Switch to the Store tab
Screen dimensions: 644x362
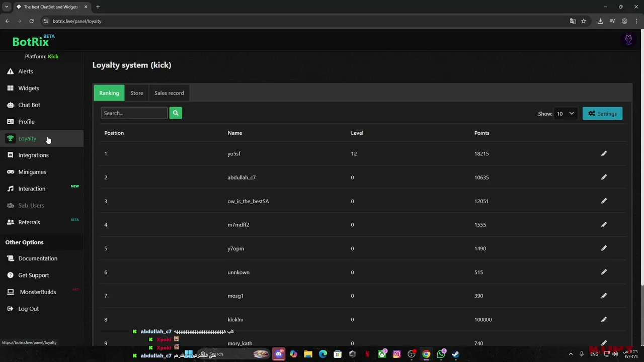137,93
